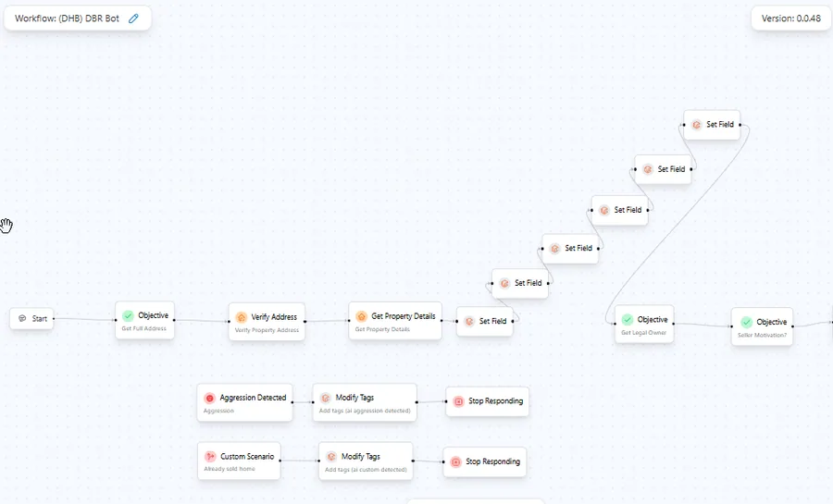Click the 'Add tags (ai custom detected)' text
The height and width of the screenshot is (504, 833).
[366, 470]
